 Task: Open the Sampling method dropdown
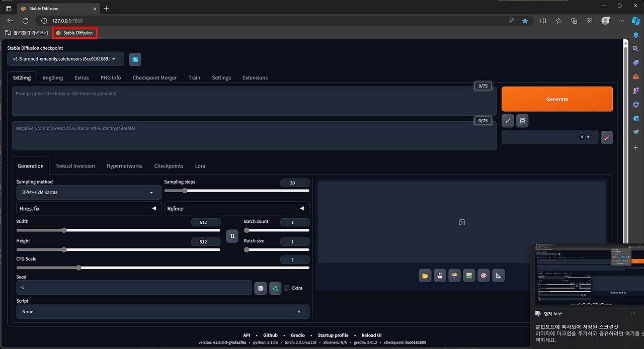(x=89, y=192)
